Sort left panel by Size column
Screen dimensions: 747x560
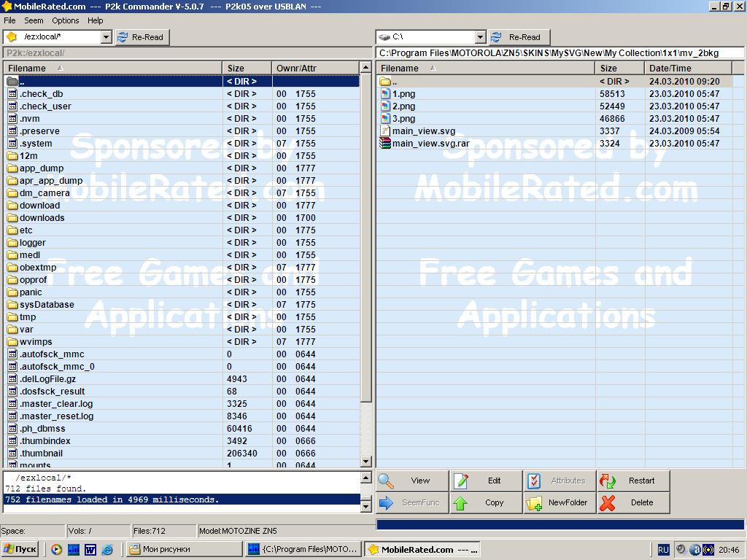point(247,68)
